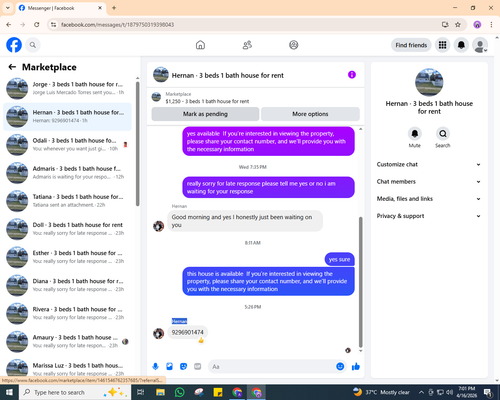Select the Messenger | Facebook tab
The image size is (500, 400).
[x=61, y=8]
